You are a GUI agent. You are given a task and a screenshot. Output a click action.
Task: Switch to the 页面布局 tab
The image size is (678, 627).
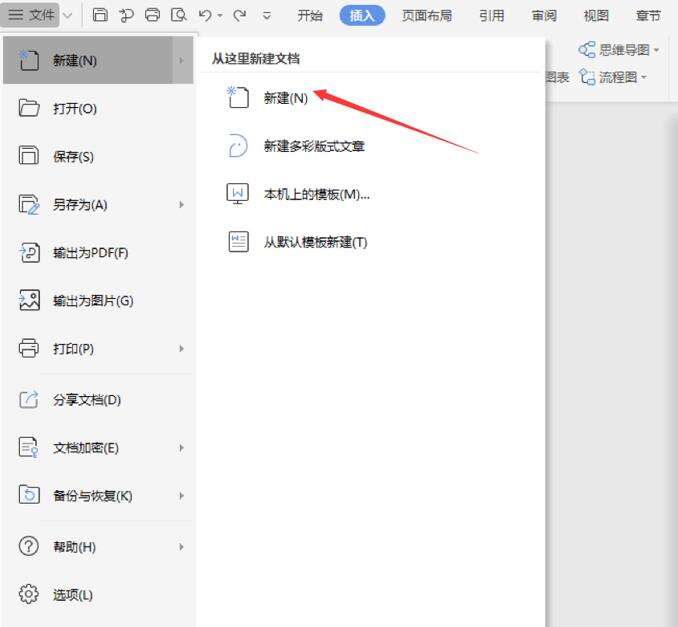[x=427, y=16]
